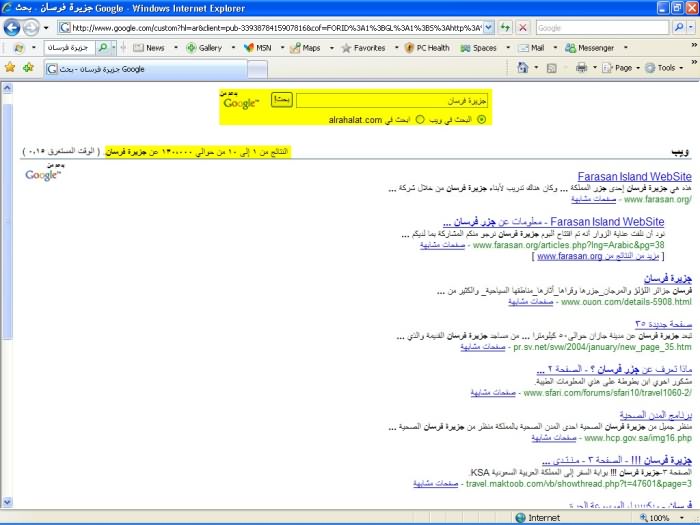Open the first Farasan Island WebSite result
The width and height of the screenshot is (700, 525).
(634, 176)
